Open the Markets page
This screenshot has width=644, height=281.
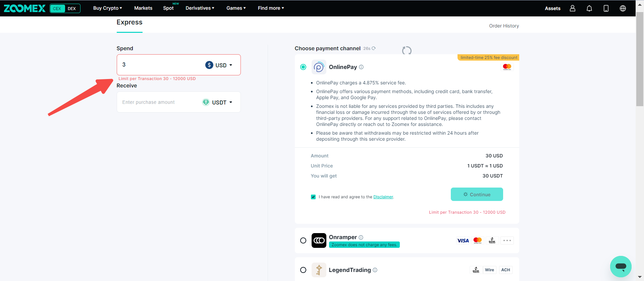tap(143, 8)
